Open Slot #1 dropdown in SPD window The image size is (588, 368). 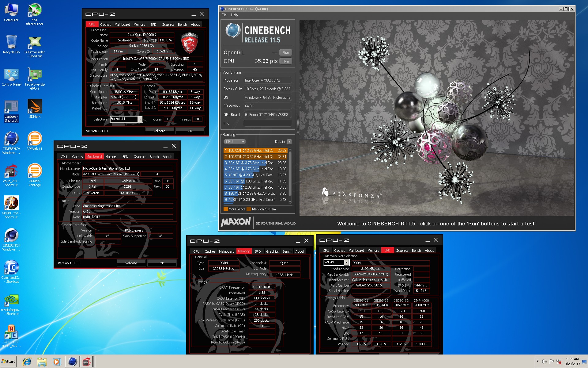346,263
